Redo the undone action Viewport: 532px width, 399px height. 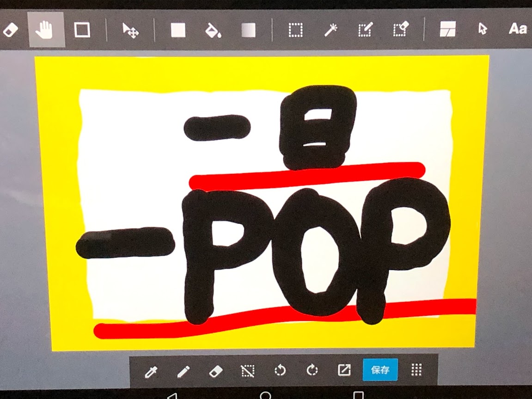[x=313, y=370]
